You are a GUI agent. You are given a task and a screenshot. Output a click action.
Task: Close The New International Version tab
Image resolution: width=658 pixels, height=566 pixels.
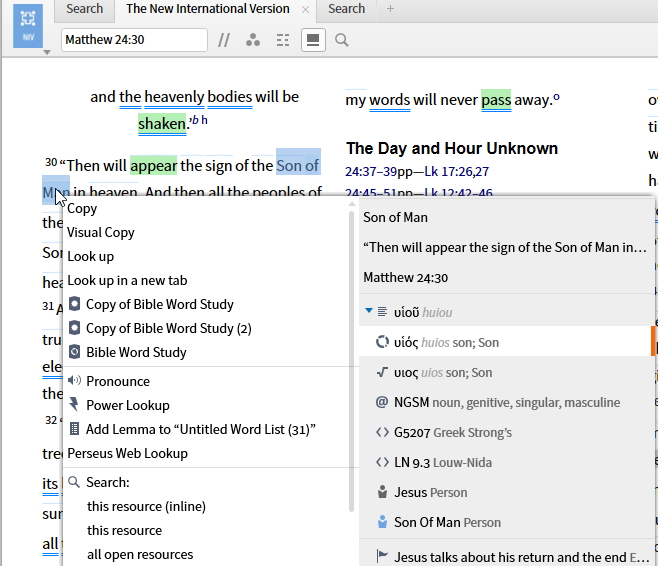tap(306, 10)
